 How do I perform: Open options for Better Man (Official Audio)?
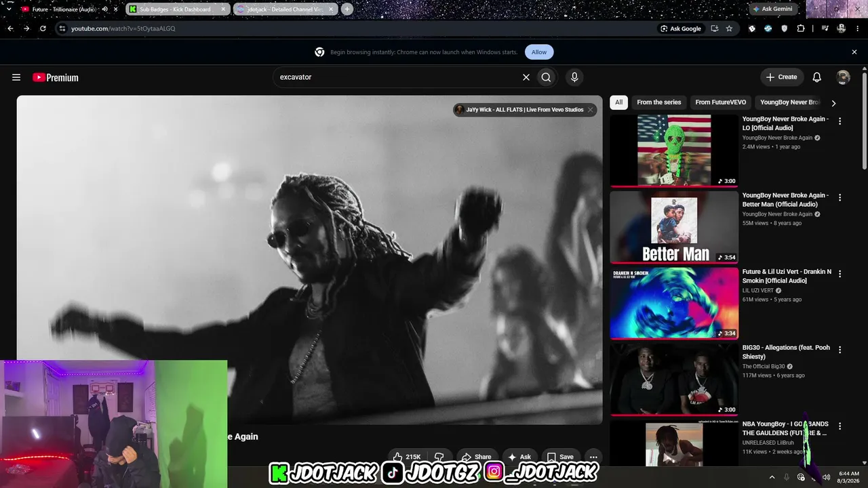pos(840,198)
